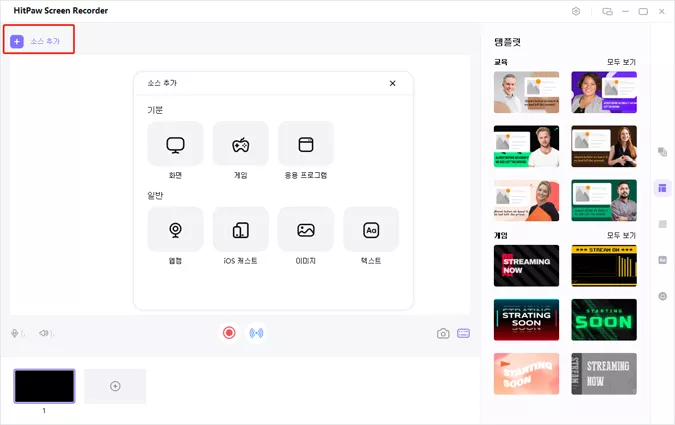The image size is (675, 425).
Task: Start recording with the red record button
Action: (229, 333)
